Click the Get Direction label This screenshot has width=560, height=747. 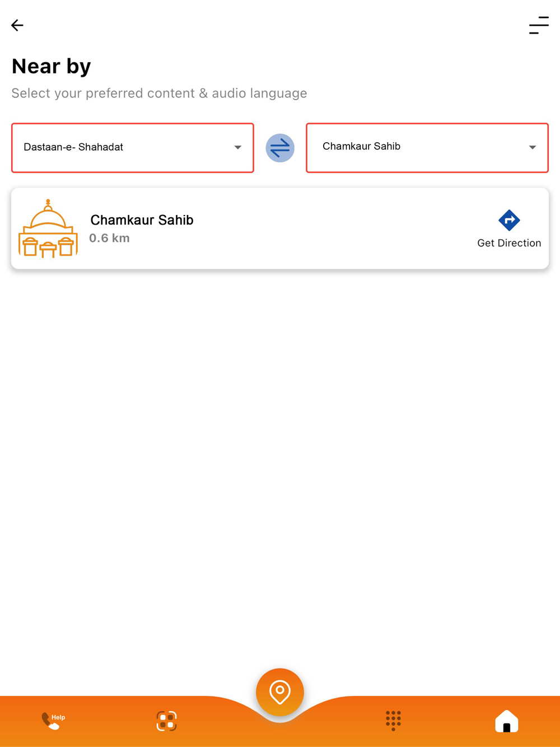tap(509, 243)
